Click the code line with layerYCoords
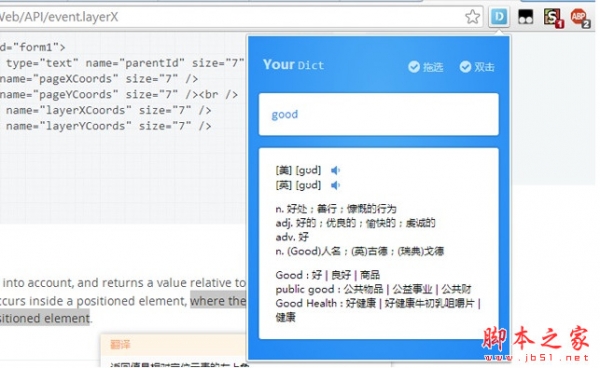600x368 pixels. 109,126
